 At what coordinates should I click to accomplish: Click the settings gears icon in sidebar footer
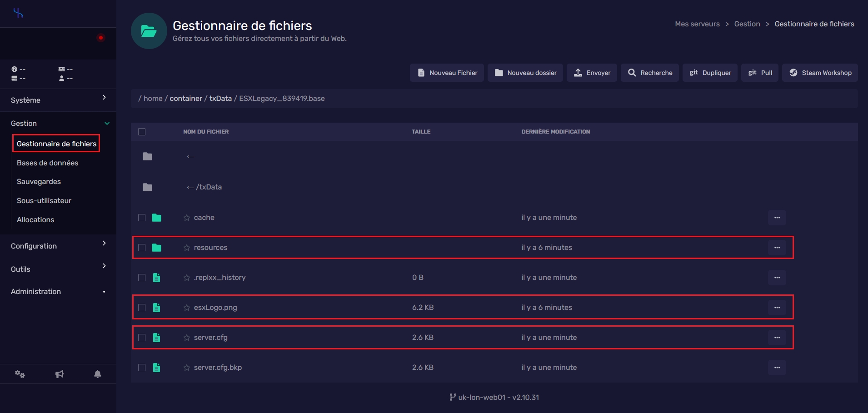tap(20, 374)
